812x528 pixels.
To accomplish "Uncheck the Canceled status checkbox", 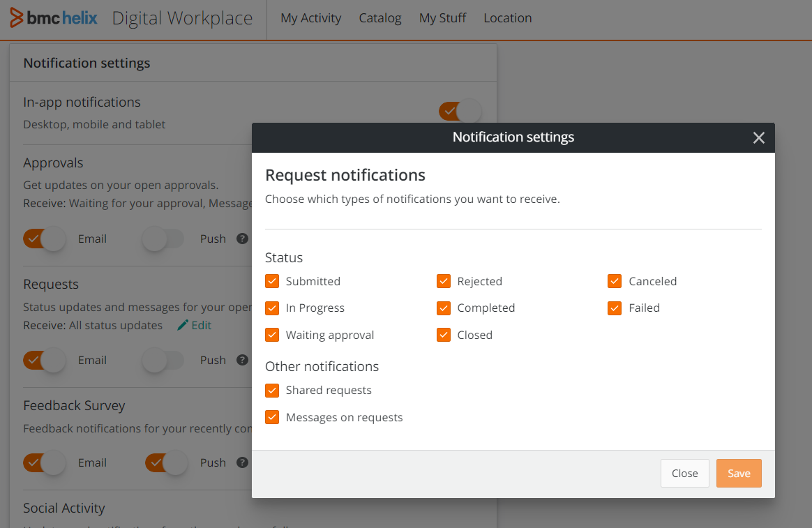I will [615, 281].
